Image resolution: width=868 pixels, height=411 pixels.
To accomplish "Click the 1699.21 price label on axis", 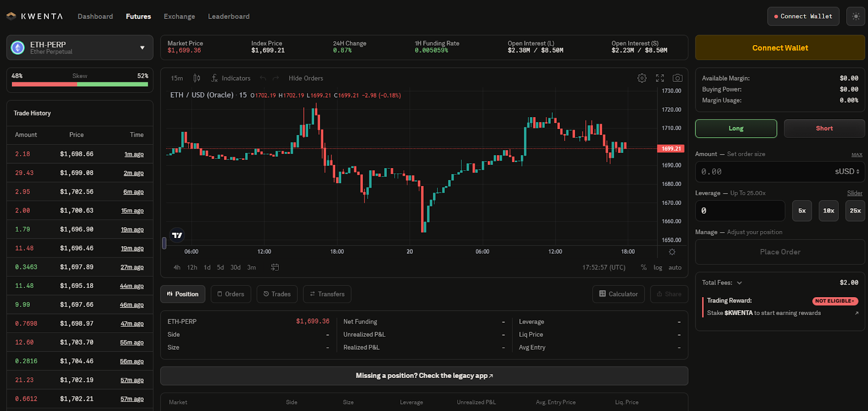I will (x=671, y=149).
